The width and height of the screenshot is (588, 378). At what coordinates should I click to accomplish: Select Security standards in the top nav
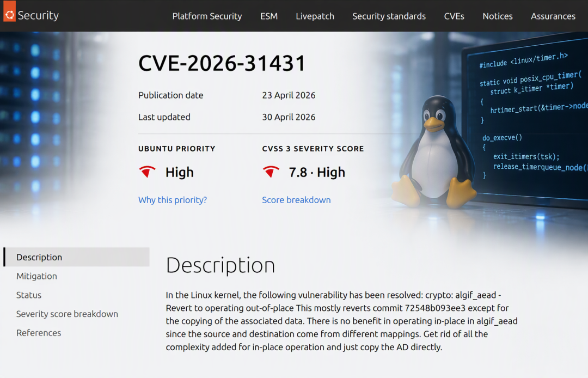(x=389, y=16)
